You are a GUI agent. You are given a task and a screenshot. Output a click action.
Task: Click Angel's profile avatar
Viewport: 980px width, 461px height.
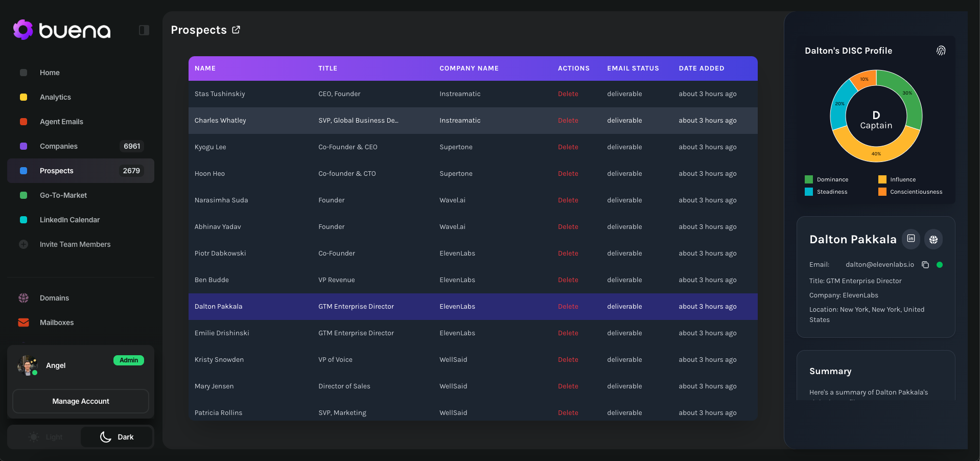(x=27, y=365)
